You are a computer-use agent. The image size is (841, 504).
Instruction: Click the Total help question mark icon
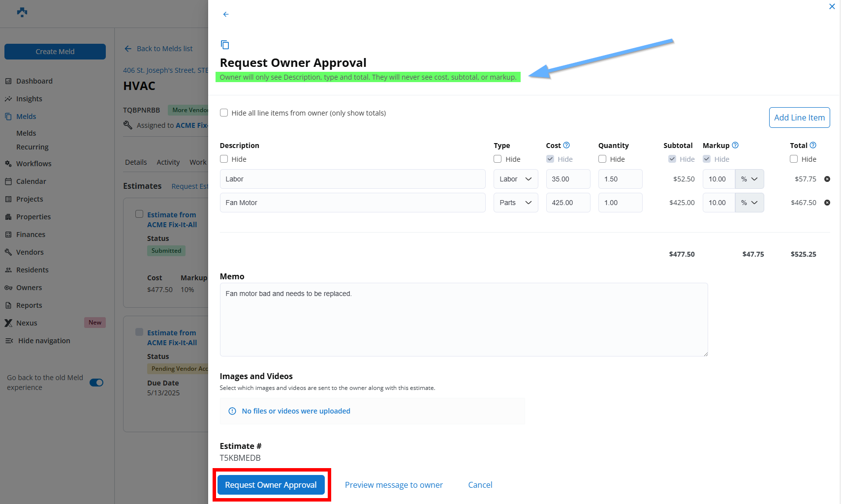813,145
